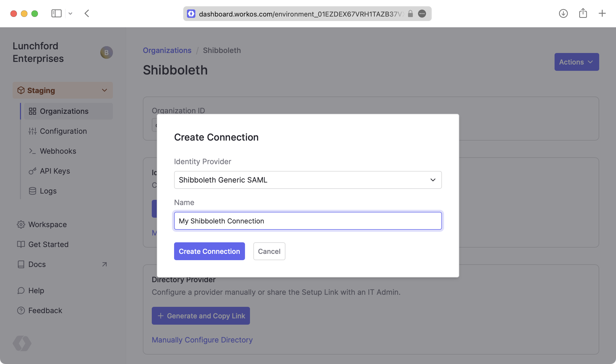Open a new tab with plus icon
This screenshot has height=364, width=616.
(602, 13)
